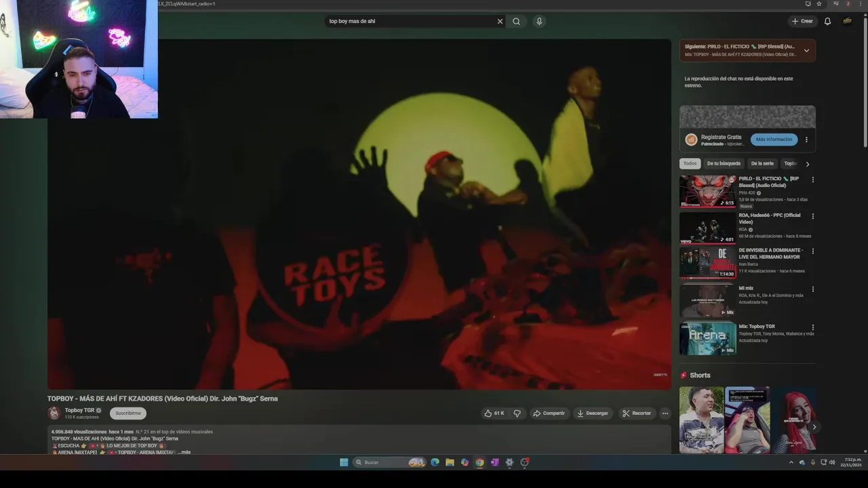The image size is (868, 488).
Task: Open options for Mix: Topboy TGR
Action: click(x=813, y=327)
